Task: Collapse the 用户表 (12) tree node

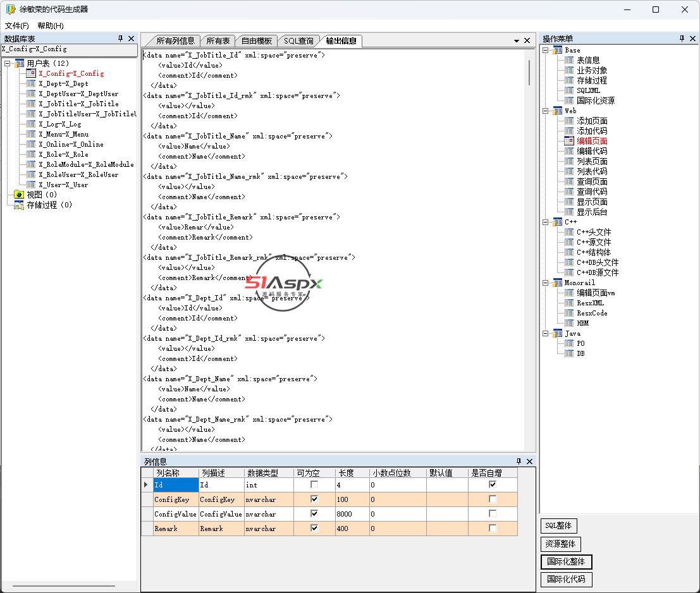Action: [x=8, y=63]
